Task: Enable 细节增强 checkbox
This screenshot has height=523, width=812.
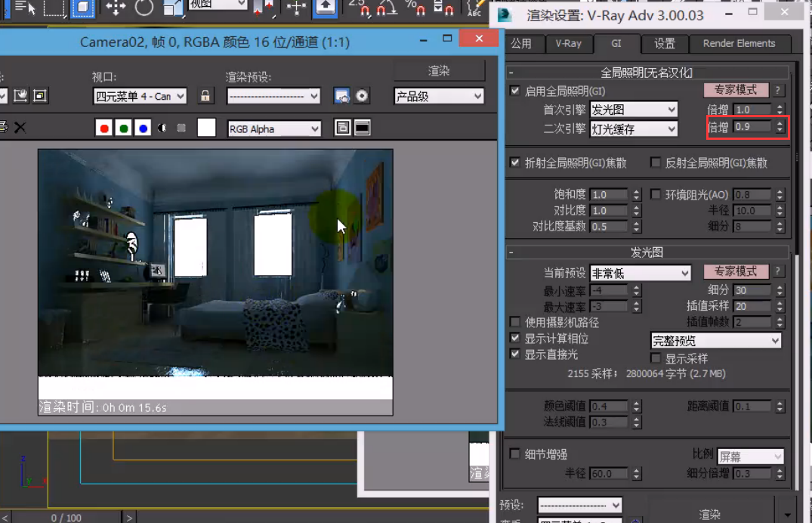Action: click(514, 454)
